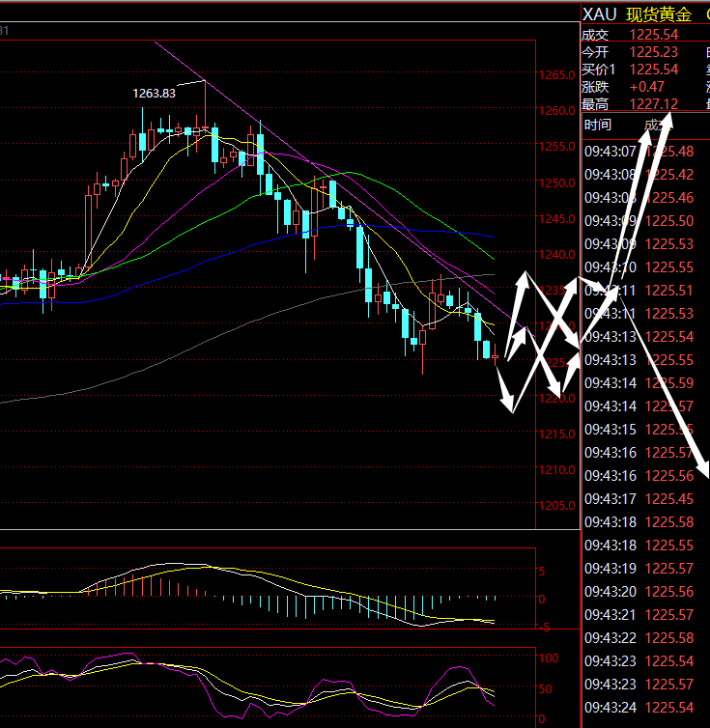710x728 pixels.
Task: Select the 1263.83 high price label
Action: point(154,94)
